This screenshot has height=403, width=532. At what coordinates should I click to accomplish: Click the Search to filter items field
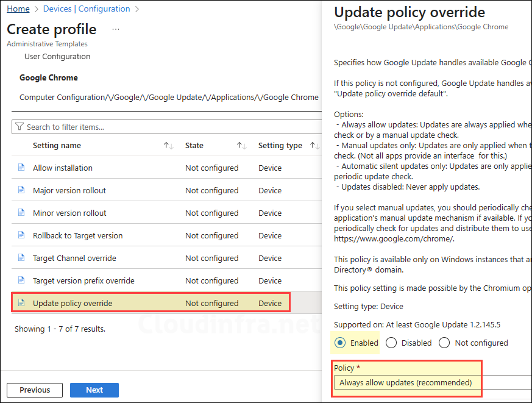pos(166,127)
